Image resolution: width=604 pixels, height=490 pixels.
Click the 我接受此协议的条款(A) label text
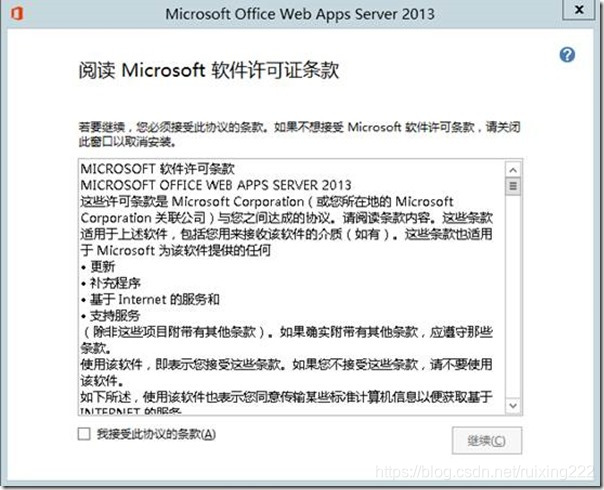[156, 434]
